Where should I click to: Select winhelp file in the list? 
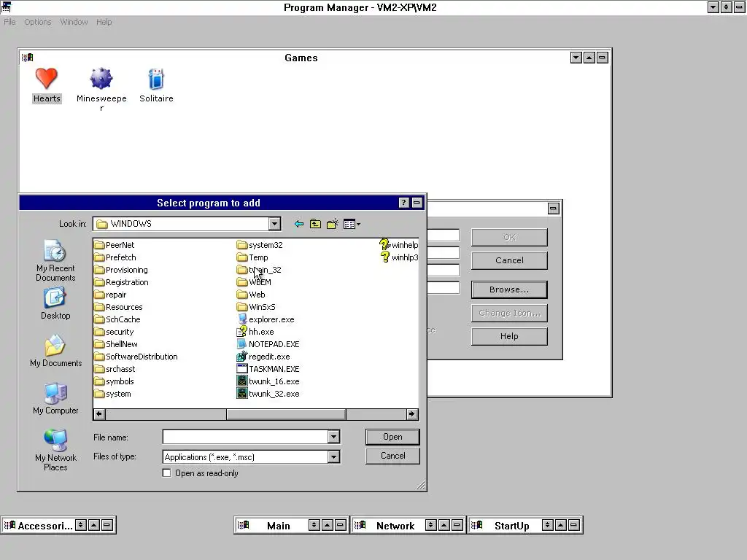(399, 245)
